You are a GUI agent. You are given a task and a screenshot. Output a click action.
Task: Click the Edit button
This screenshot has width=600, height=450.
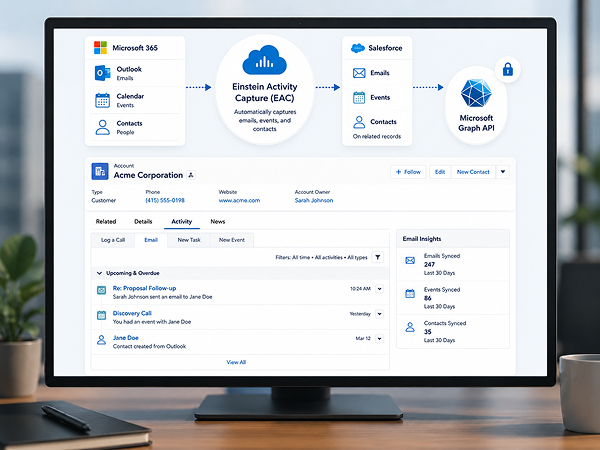coord(440,172)
